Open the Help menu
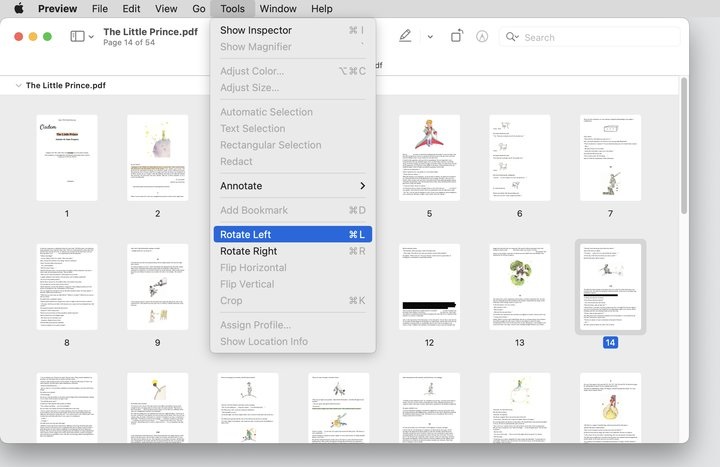The width and height of the screenshot is (720, 467). coord(321,9)
